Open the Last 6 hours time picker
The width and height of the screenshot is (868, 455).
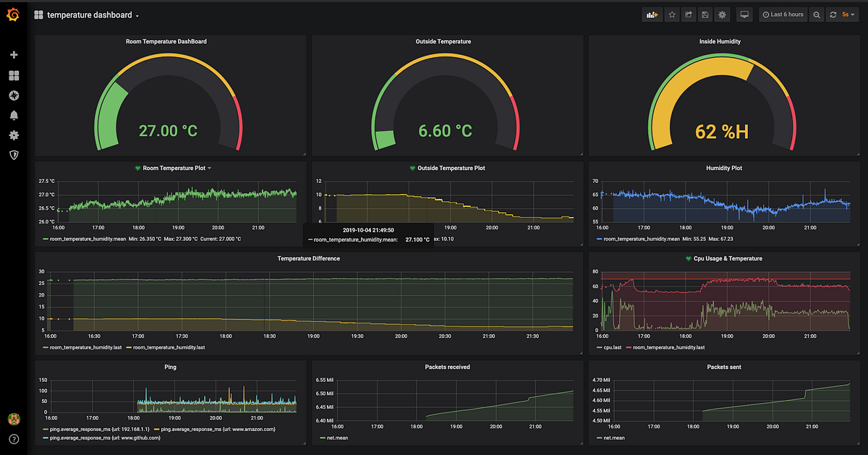click(782, 14)
